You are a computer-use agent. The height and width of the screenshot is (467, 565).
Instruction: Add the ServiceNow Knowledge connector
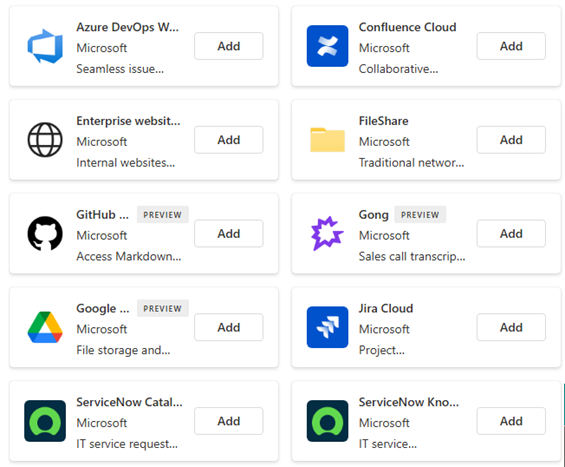511,421
